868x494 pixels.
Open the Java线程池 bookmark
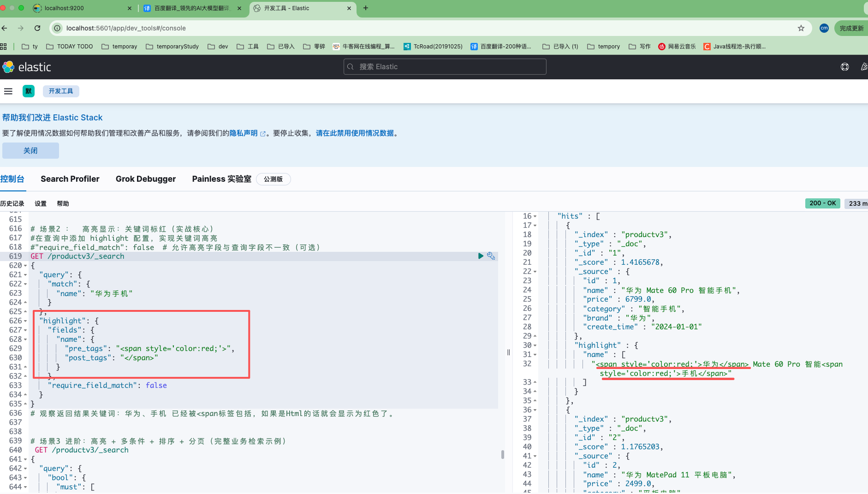click(x=734, y=46)
